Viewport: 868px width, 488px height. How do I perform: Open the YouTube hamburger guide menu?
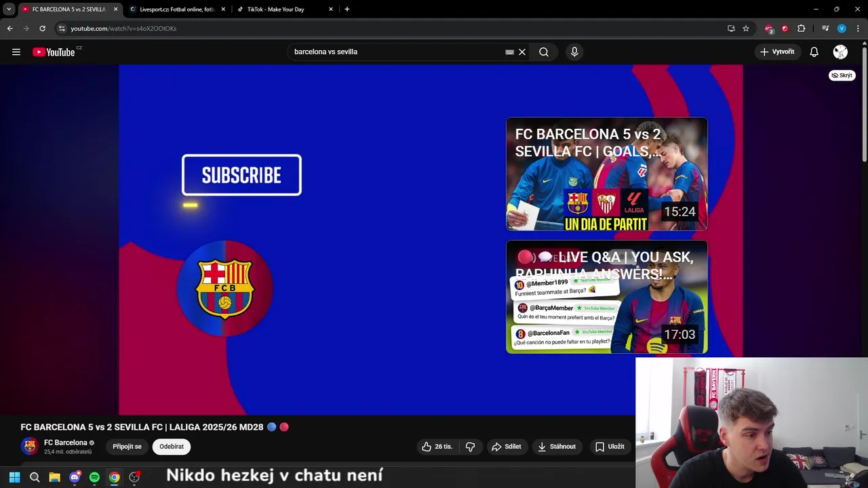[16, 52]
